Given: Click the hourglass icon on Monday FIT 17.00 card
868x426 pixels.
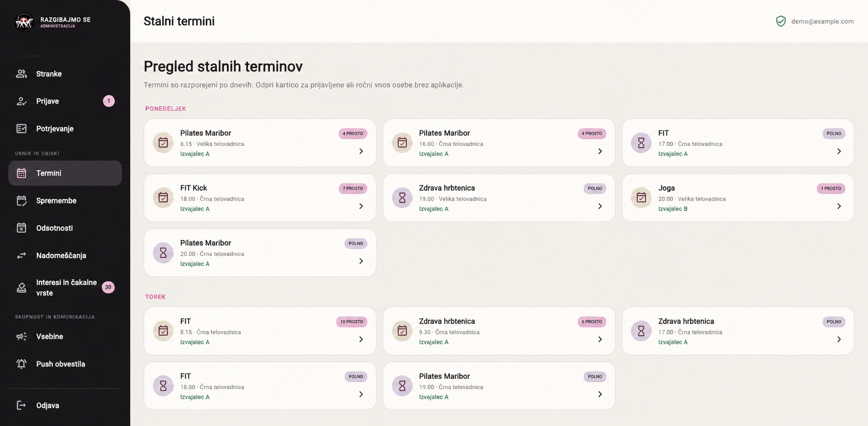Looking at the screenshot, I should [x=641, y=143].
